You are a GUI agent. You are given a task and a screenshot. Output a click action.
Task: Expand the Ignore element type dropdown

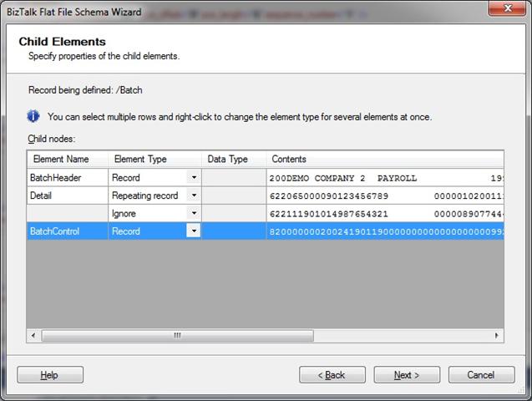click(x=194, y=213)
